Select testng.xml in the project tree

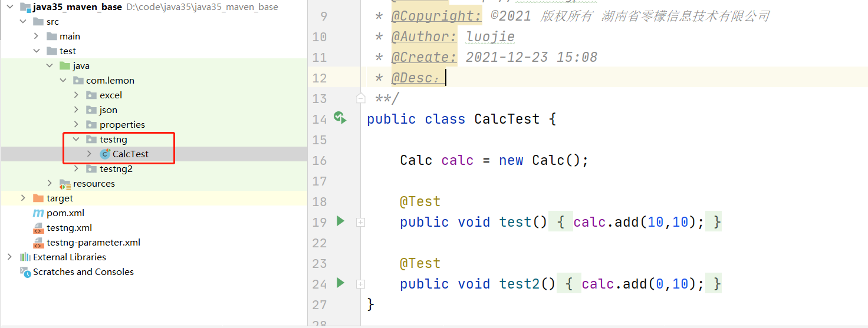click(69, 228)
